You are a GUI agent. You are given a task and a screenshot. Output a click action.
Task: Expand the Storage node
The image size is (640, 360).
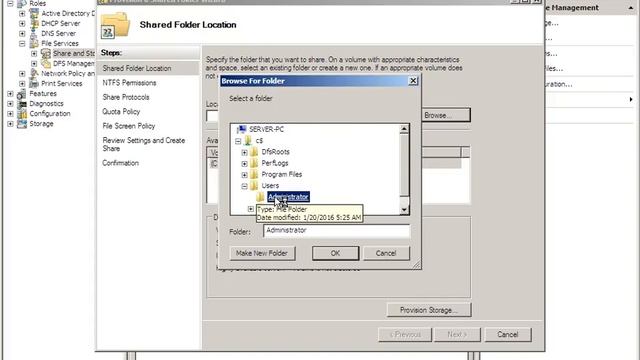point(10,124)
